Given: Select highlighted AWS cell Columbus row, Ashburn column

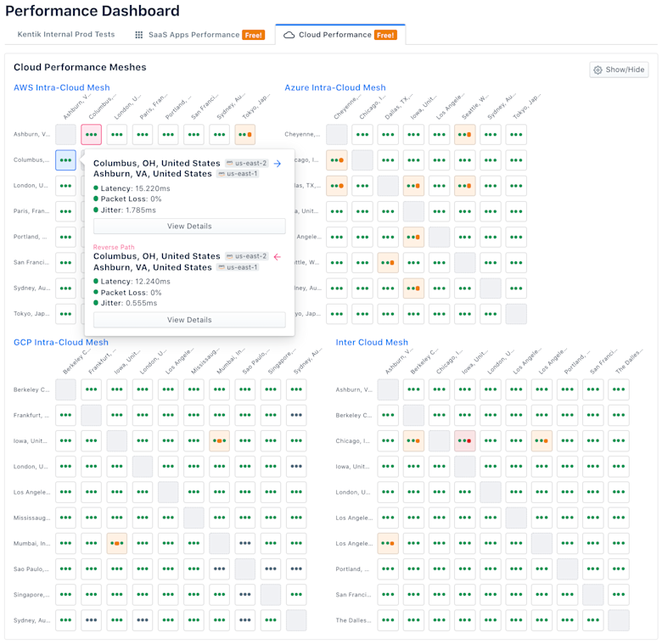Looking at the screenshot, I should click(66, 160).
